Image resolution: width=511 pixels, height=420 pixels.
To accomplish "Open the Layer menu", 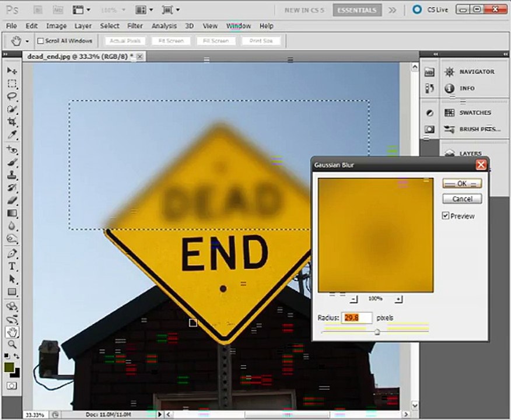I will pyautogui.click(x=83, y=26).
